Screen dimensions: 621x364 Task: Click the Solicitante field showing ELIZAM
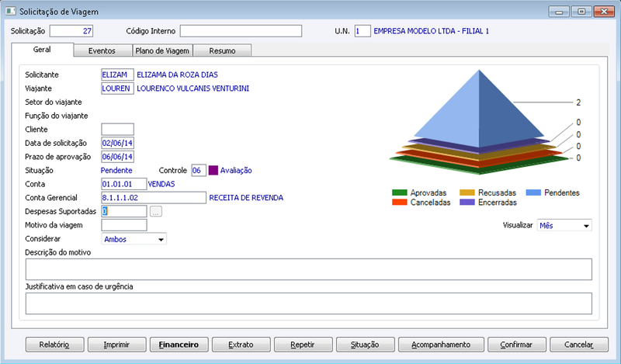pos(118,75)
